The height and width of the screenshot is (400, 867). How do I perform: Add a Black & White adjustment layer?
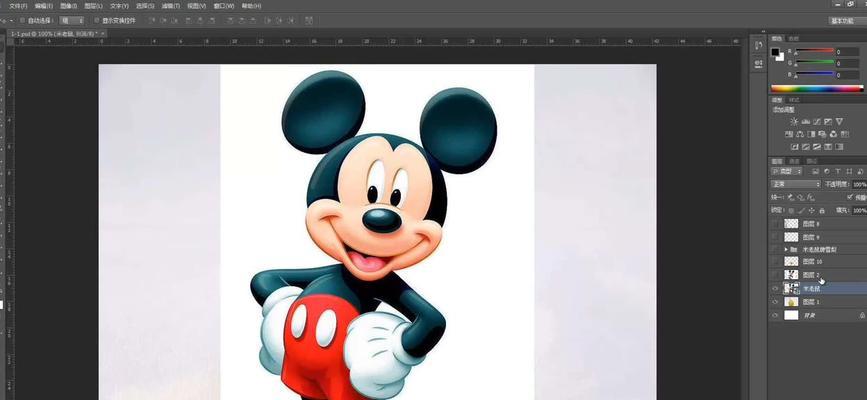coord(812,134)
